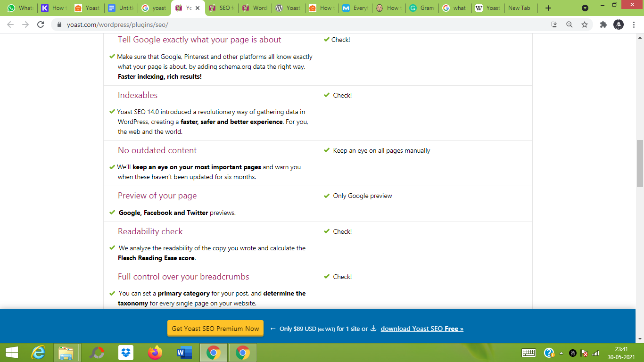
Task: Click the download icon in the blue banner
Action: [373, 329]
